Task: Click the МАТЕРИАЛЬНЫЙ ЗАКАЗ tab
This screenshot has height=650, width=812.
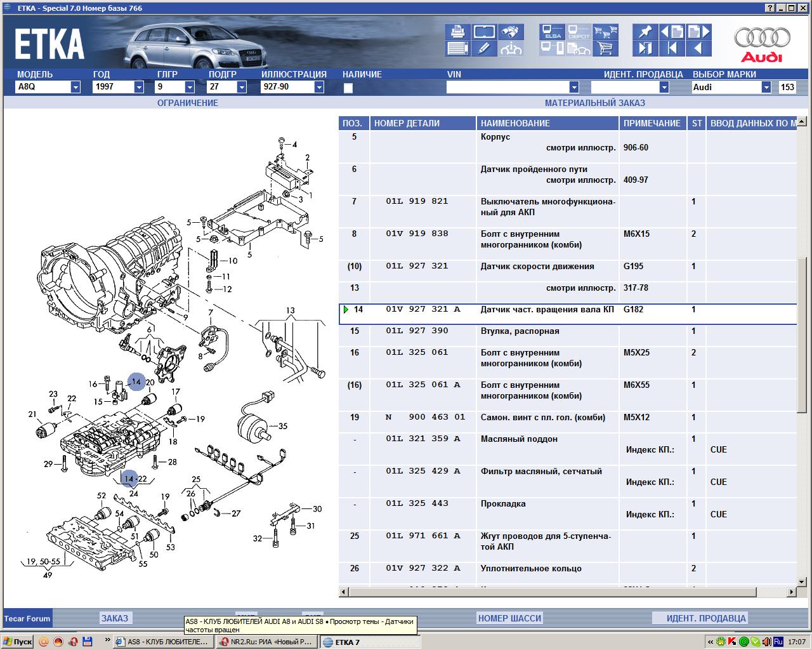Action: pyautogui.click(x=594, y=103)
